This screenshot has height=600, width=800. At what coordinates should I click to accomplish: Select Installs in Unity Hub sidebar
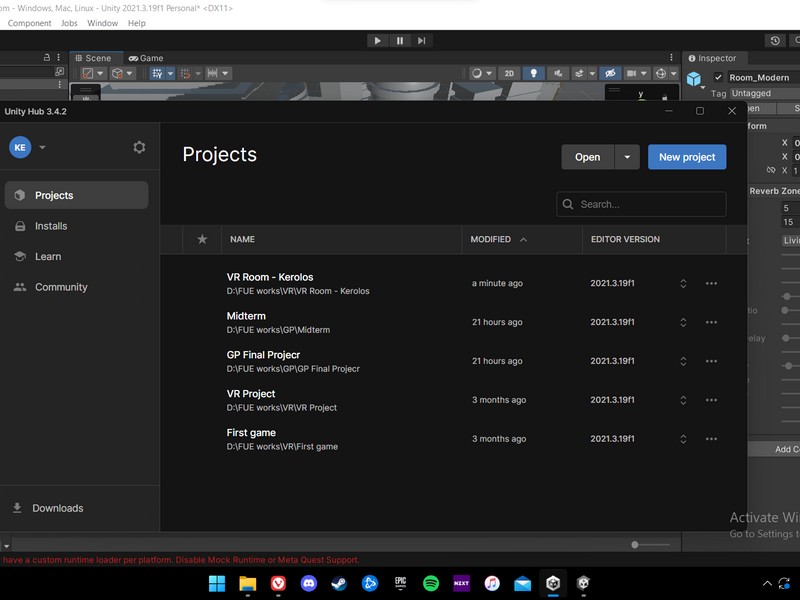77,226
